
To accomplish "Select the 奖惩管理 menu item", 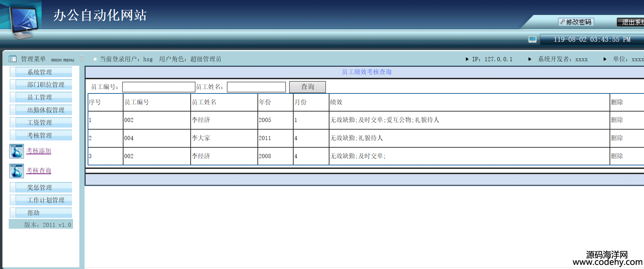I will pos(40,188).
